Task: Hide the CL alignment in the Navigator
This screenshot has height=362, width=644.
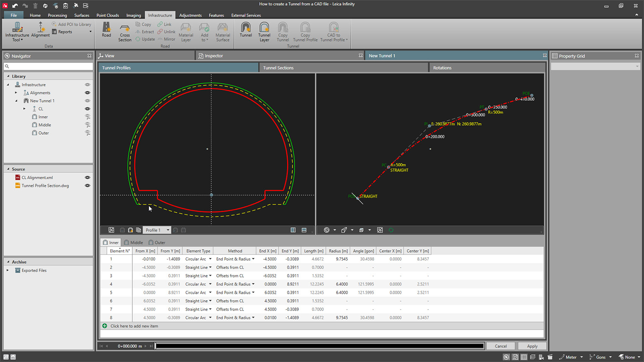Action: pos(88,109)
